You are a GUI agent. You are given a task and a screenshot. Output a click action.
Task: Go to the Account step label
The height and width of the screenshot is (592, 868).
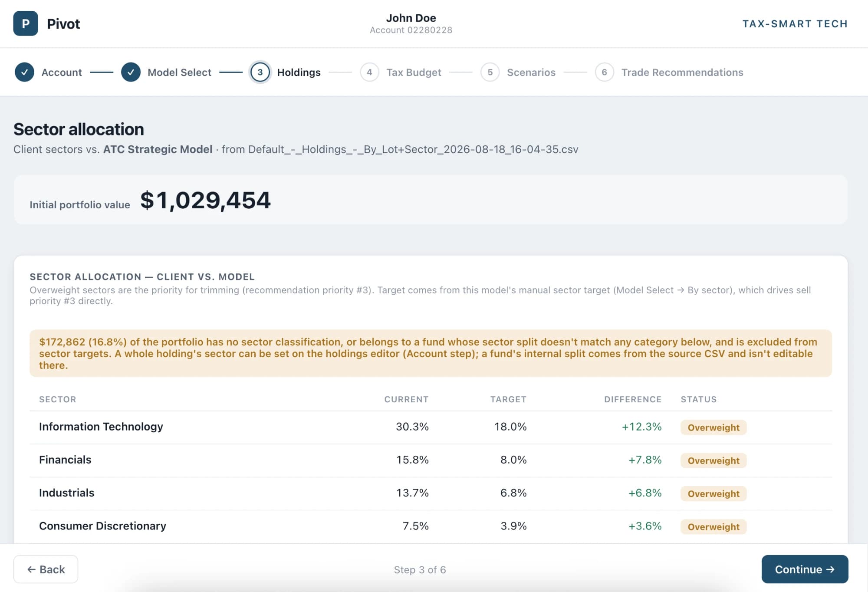click(x=62, y=72)
